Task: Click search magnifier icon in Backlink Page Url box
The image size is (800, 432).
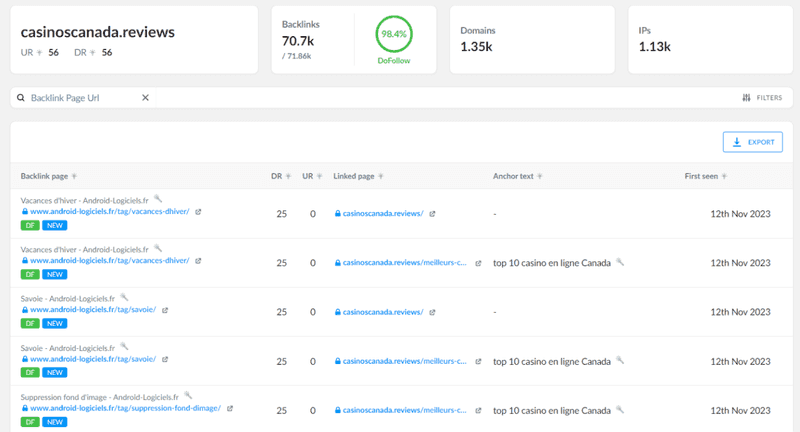Action: pyautogui.click(x=21, y=97)
